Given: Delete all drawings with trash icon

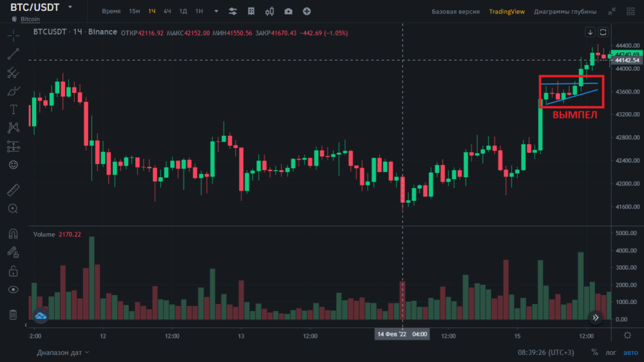Looking at the screenshot, I should coord(13,314).
